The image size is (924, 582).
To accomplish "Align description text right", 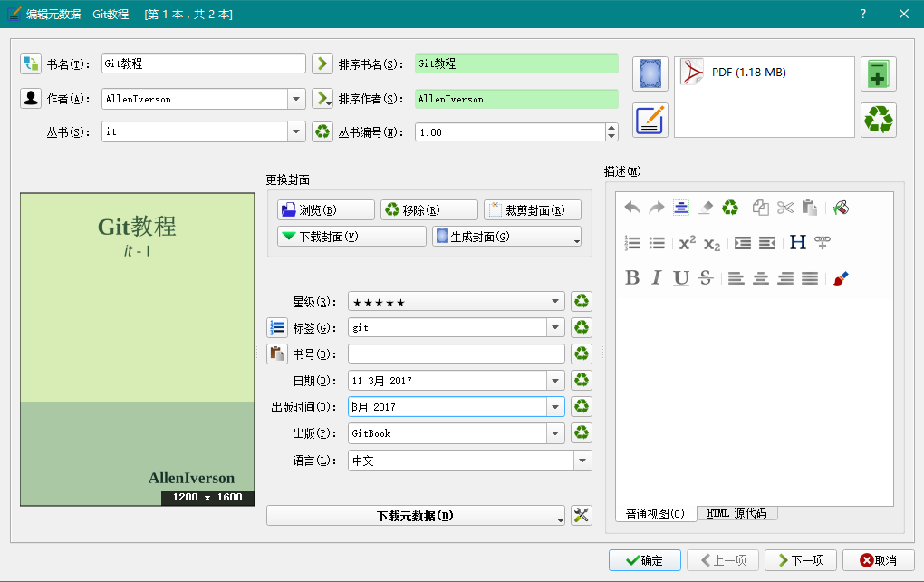I will [784, 277].
